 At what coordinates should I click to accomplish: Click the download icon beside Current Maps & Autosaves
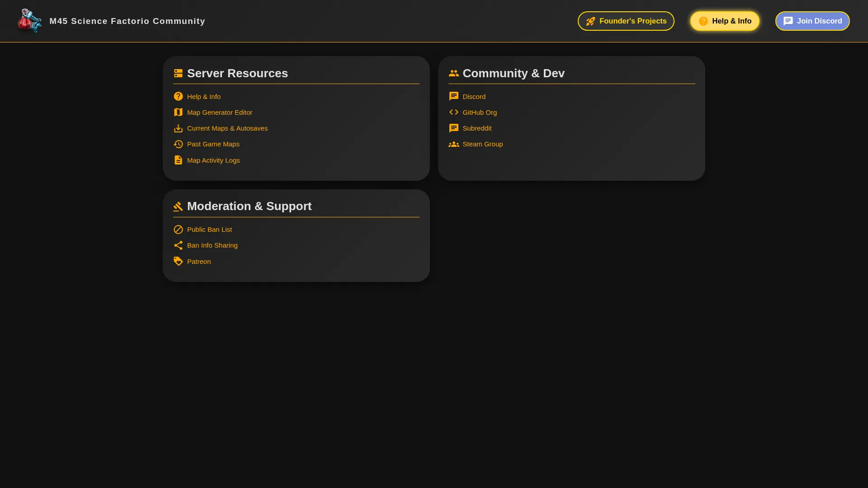(x=178, y=128)
